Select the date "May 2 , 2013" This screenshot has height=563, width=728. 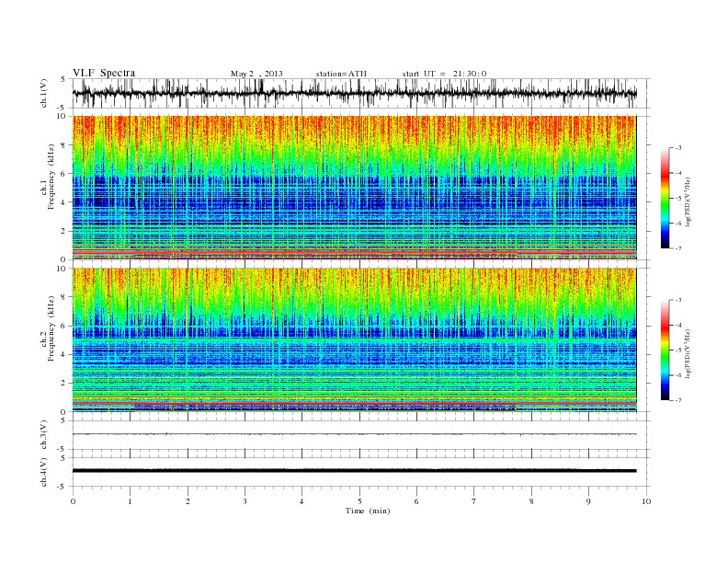[256, 74]
